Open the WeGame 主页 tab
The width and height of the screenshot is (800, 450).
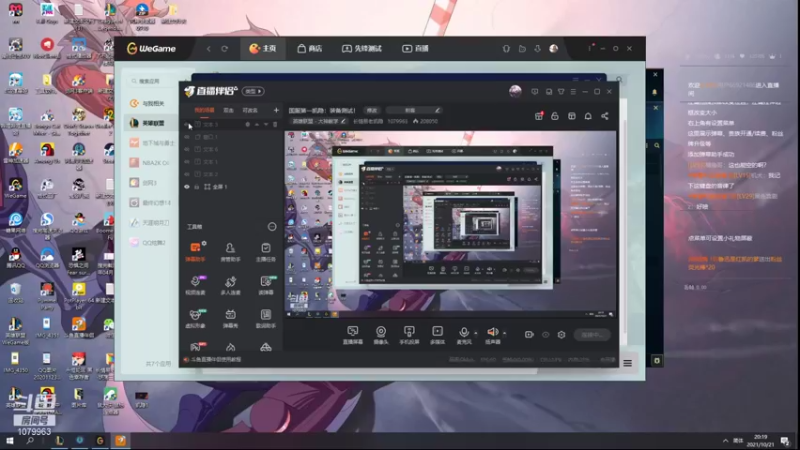coord(263,48)
